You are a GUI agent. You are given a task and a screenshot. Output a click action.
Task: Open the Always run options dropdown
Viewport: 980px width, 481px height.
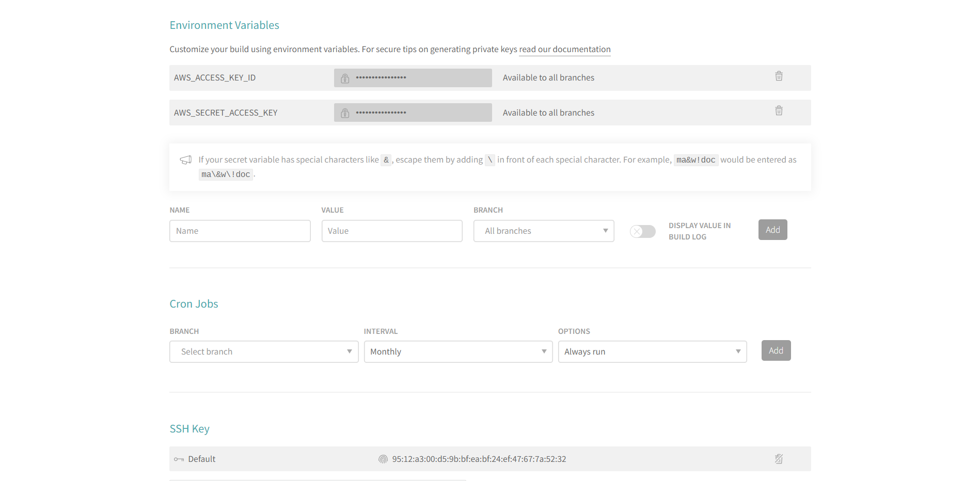point(652,351)
